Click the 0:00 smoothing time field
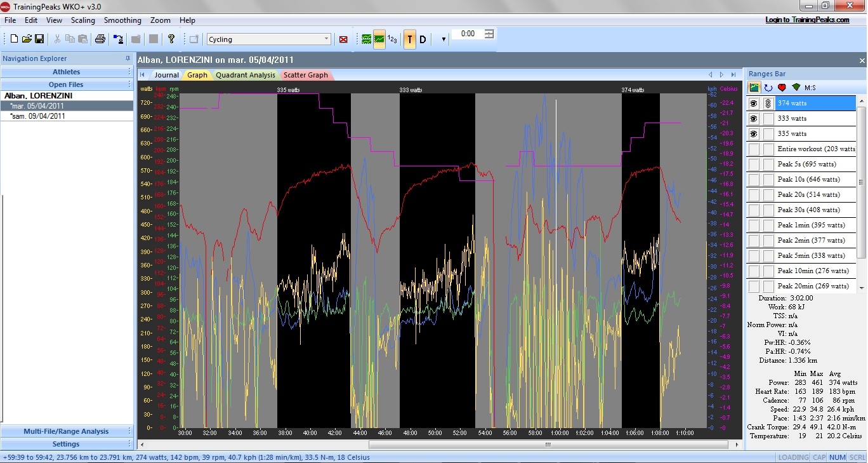The height and width of the screenshot is (463, 868). click(468, 34)
